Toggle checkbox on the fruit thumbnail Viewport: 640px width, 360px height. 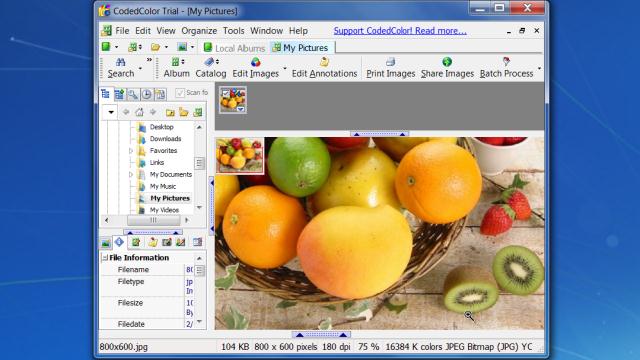point(225,93)
